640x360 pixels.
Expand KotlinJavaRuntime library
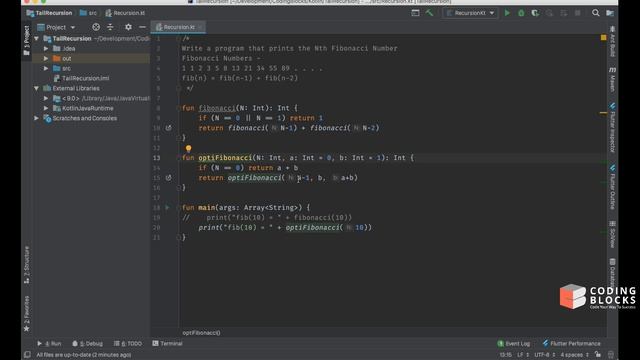tap(46, 108)
